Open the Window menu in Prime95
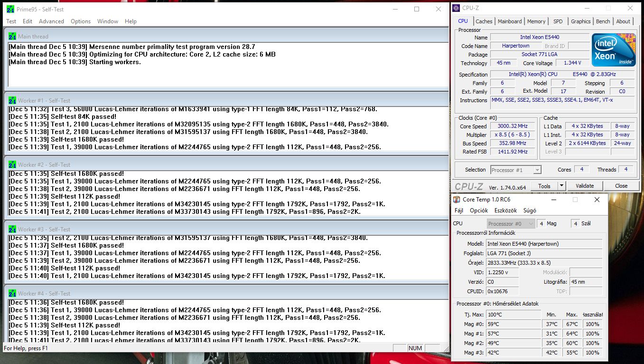The width and height of the screenshot is (644, 364). pos(108,21)
